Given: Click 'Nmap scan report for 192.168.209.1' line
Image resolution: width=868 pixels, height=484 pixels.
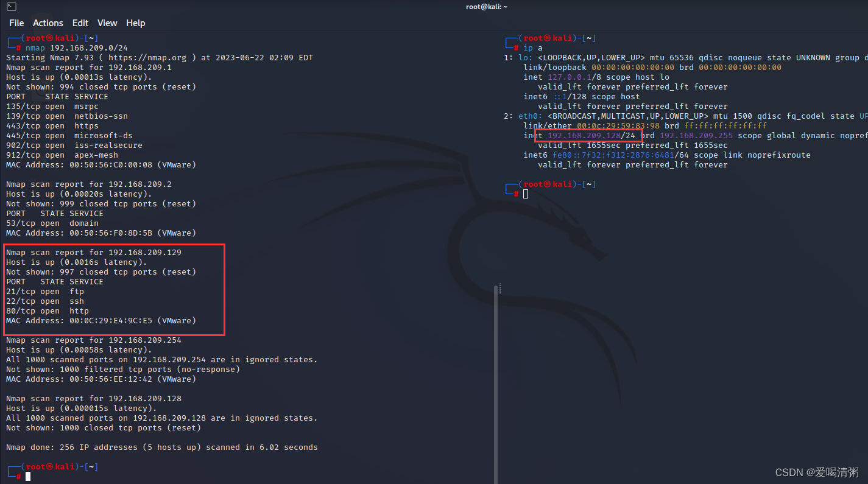Looking at the screenshot, I should 89,67.
